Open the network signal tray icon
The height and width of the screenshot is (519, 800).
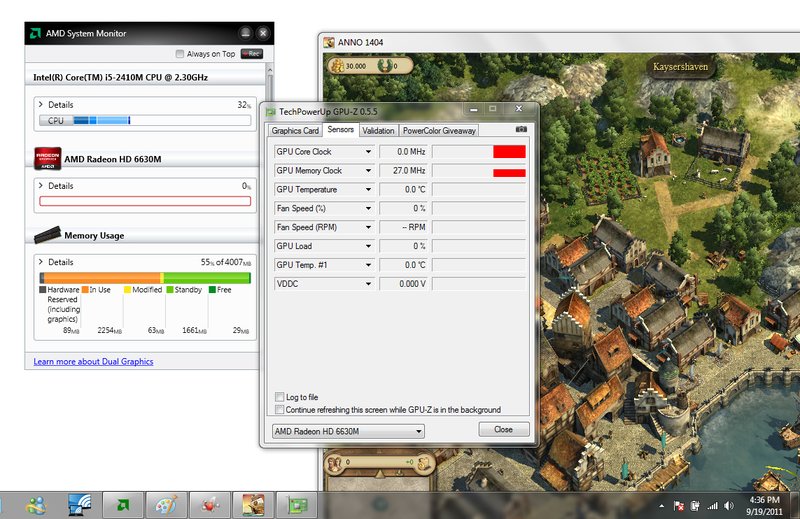[712, 506]
